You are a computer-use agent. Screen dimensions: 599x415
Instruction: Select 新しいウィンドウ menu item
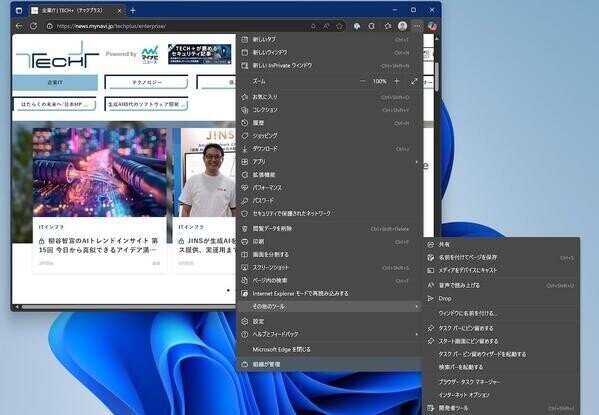point(329,52)
